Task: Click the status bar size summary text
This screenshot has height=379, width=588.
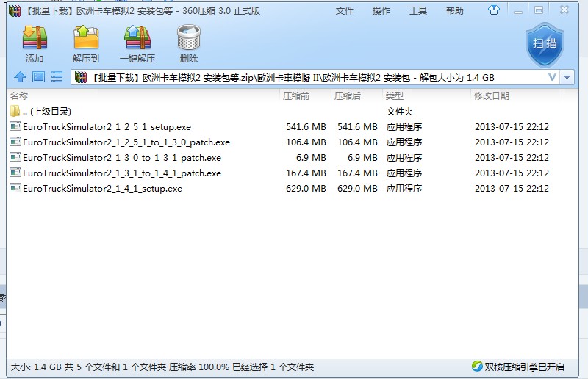Action: pos(162,367)
